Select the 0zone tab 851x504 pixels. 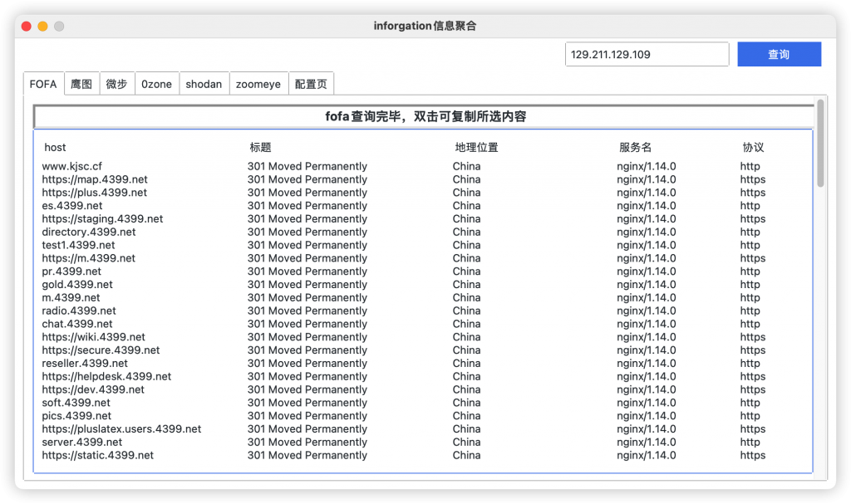click(x=157, y=83)
